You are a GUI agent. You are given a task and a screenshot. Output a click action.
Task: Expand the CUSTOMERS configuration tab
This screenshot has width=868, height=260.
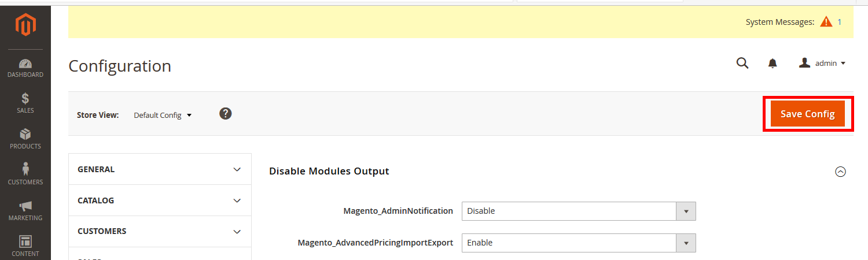(x=160, y=231)
